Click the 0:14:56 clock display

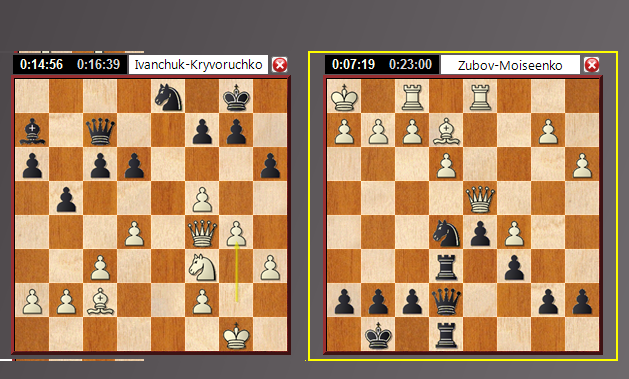(x=41, y=64)
